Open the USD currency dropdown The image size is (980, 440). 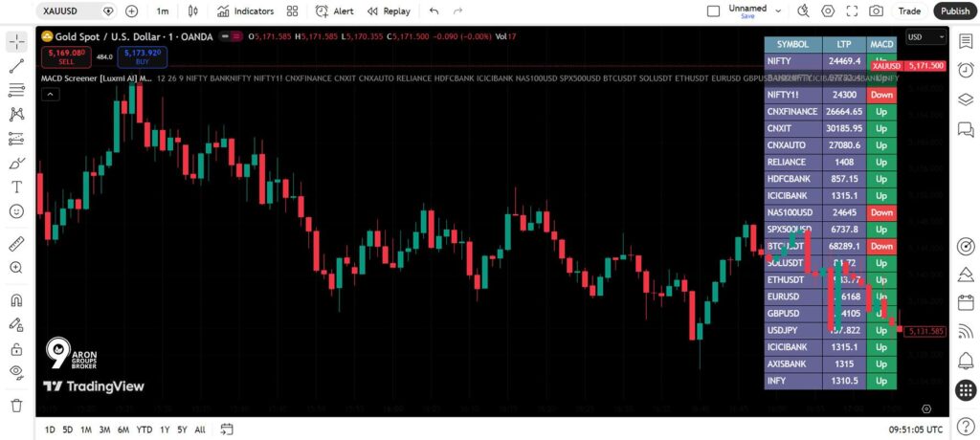click(x=926, y=37)
